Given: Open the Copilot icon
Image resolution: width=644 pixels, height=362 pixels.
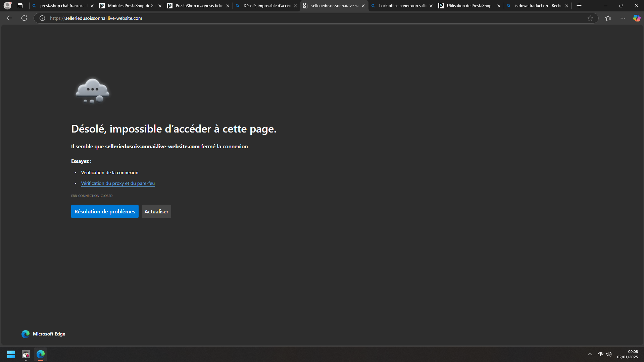Looking at the screenshot, I should pyautogui.click(x=637, y=18).
